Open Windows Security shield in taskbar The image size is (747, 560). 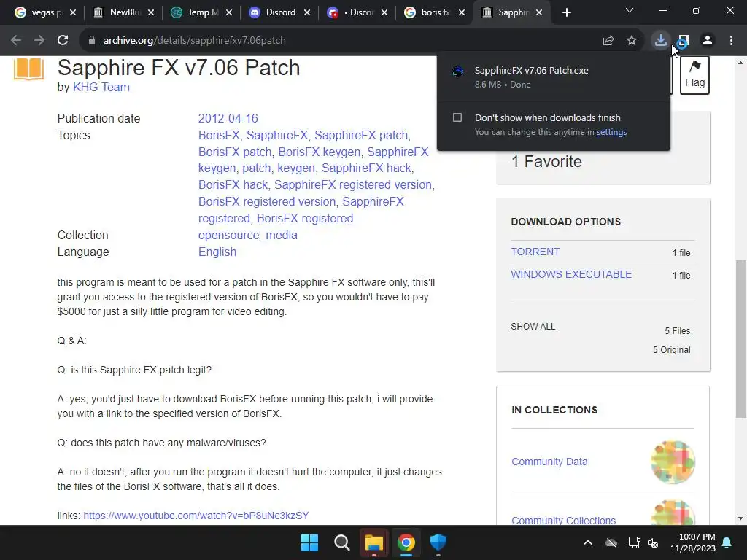pos(438,542)
